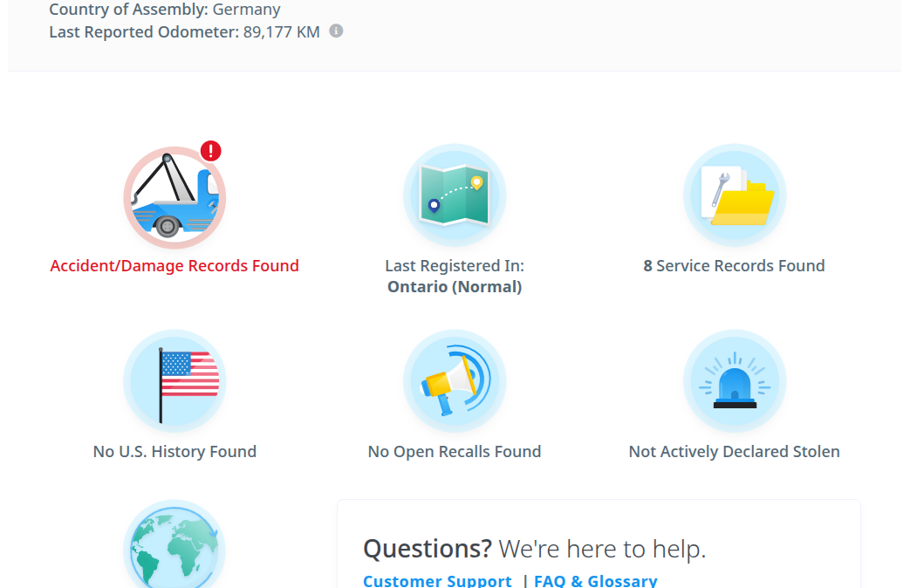Image resolution: width=910 pixels, height=588 pixels.
Task: Click the Last Reported Odometer: 89,177 KM text
Action: click(185, 32)
